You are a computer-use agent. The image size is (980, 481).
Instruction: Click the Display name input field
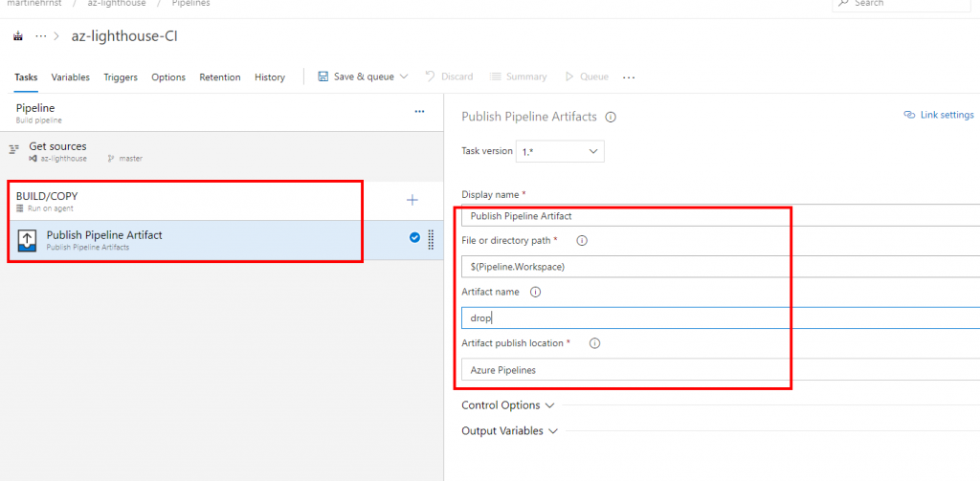(x=721, y=216)
